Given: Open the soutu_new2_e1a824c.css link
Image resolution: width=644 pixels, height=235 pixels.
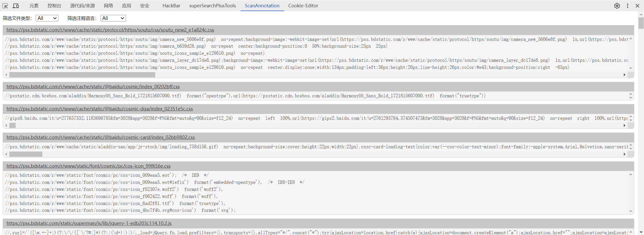Looking at the screenshot, I should [x=110, y=30].
